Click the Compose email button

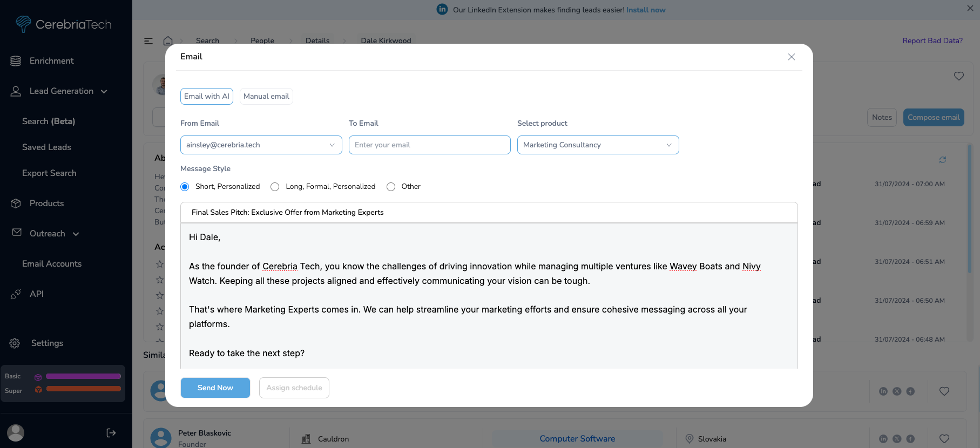[934, 117]
